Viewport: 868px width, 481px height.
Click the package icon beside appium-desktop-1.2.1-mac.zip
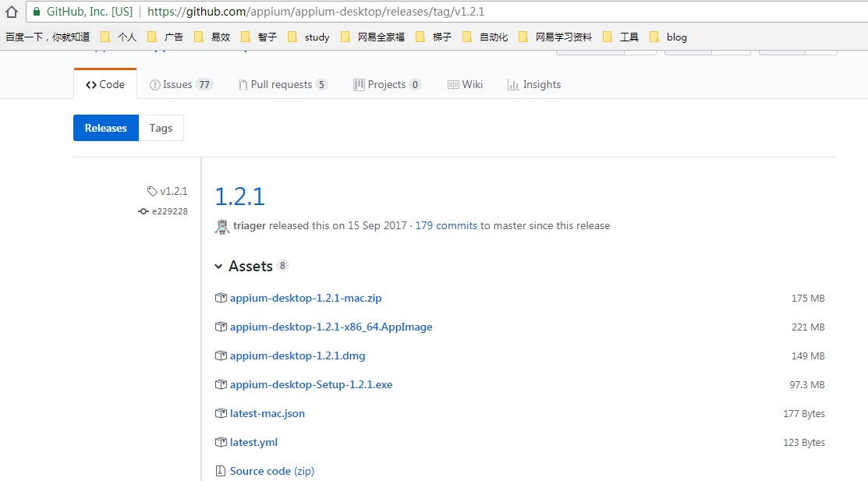tap(221, 298)
